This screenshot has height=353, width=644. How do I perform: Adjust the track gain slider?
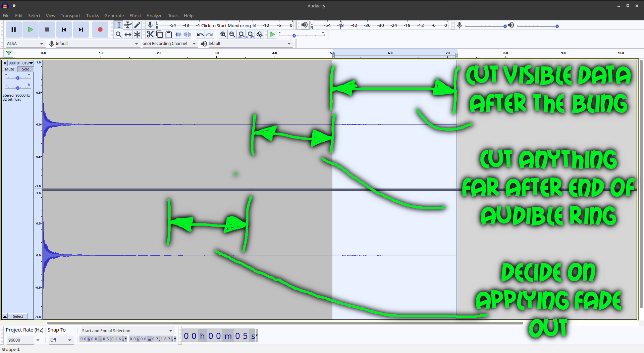pyautogui.click(x=17, y=78)
